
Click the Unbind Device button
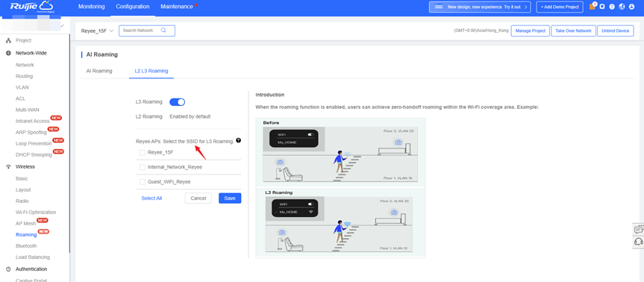tap(616, 31)
